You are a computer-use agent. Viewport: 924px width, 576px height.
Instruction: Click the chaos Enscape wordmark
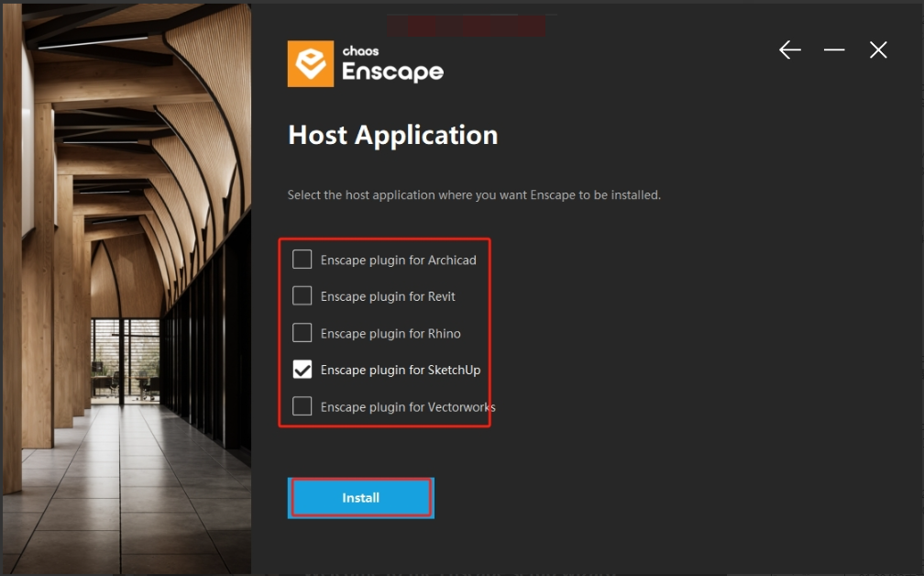392,63
